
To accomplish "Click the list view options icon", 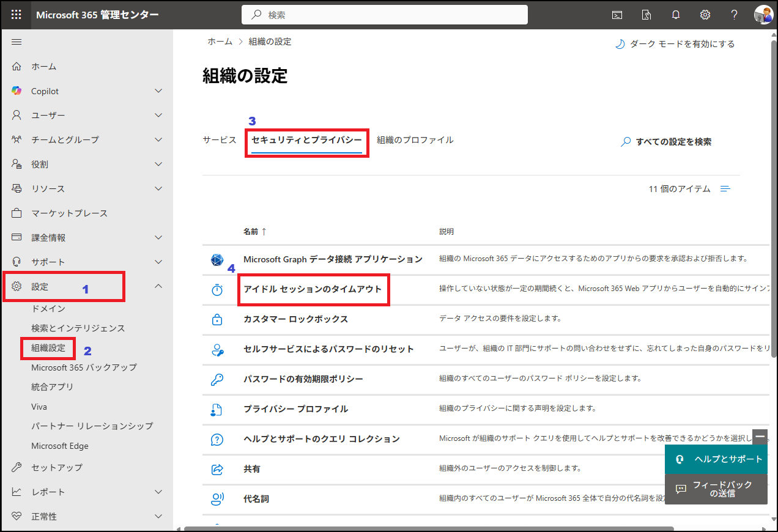I will click(x=725, y=189).
